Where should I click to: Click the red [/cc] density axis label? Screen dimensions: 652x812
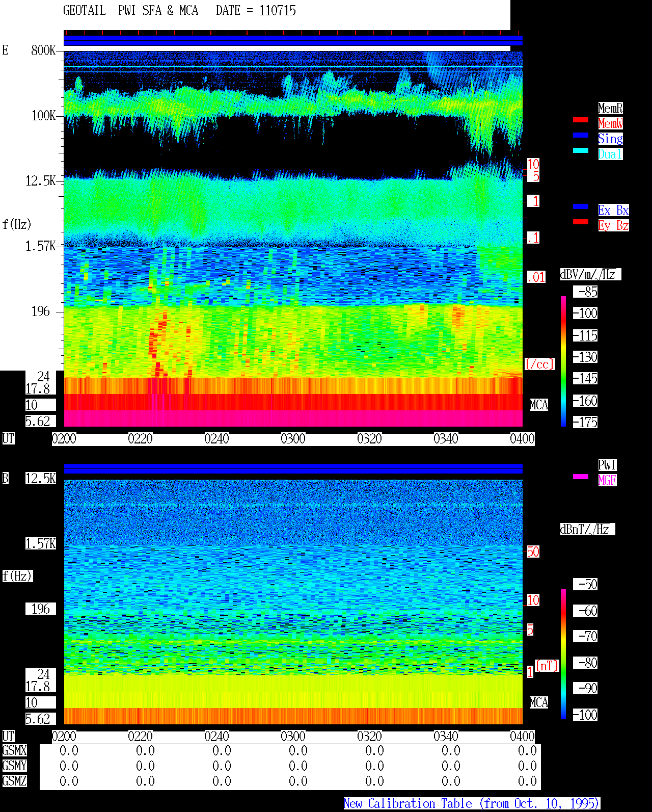point(539,364)
